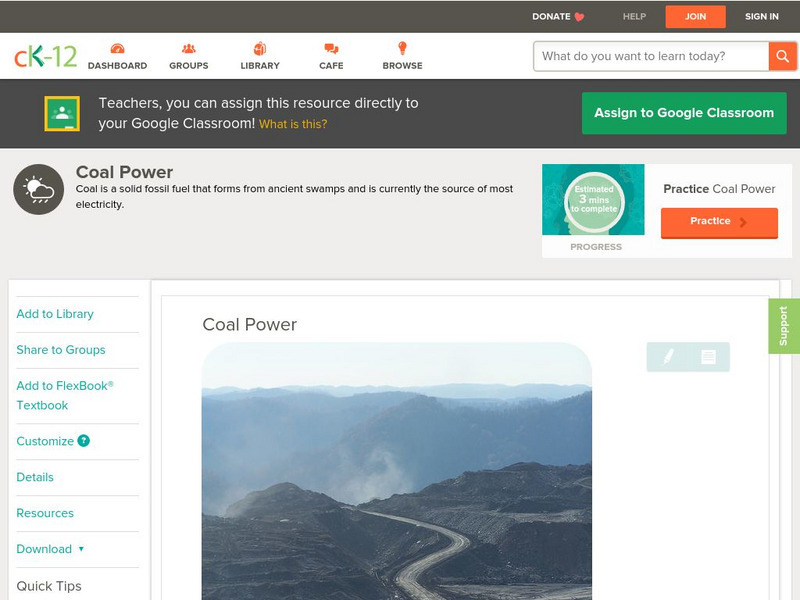Click the Groups icon in the top navigation
Image resolution: width=800 pixels, height=600 pixels.
(x=188, y=48)
